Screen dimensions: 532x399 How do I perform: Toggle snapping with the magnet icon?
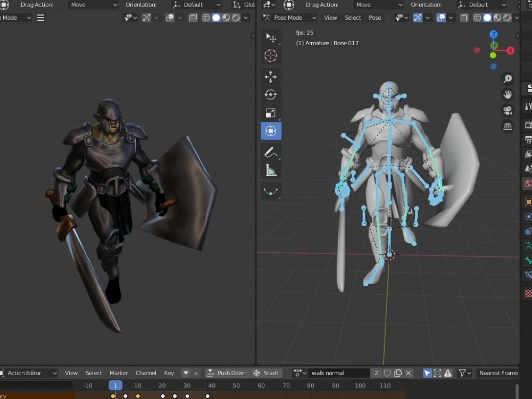click(418, 18)
